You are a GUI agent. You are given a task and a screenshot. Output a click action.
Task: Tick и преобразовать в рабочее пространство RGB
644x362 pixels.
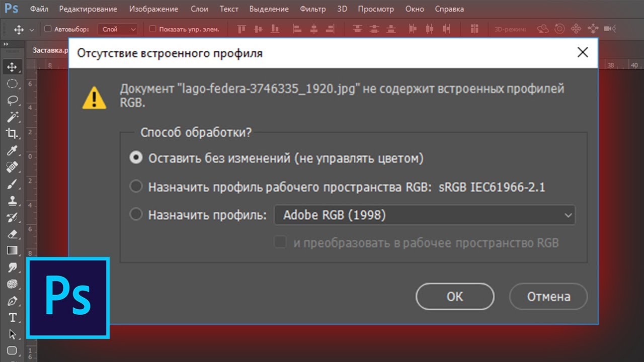[280, 243]
